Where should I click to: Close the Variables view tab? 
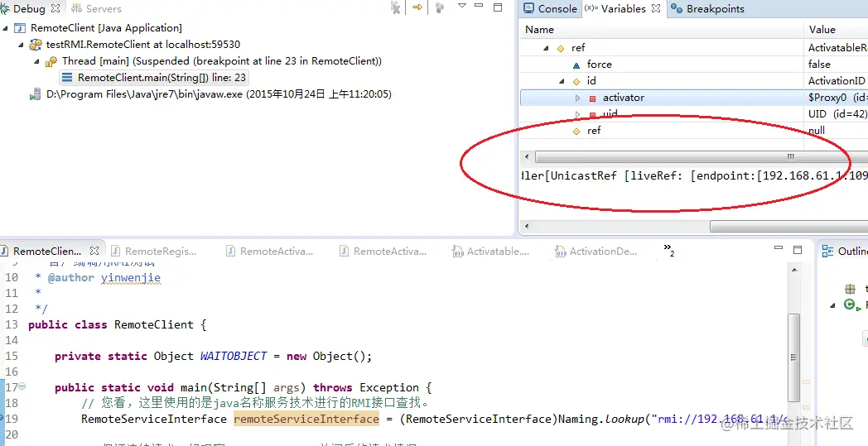(x=656, y=8)
